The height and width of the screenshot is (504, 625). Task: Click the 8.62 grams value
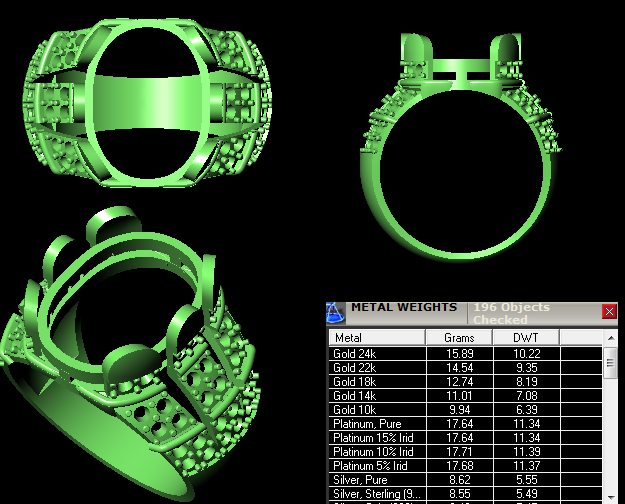[x=460, y=479]
